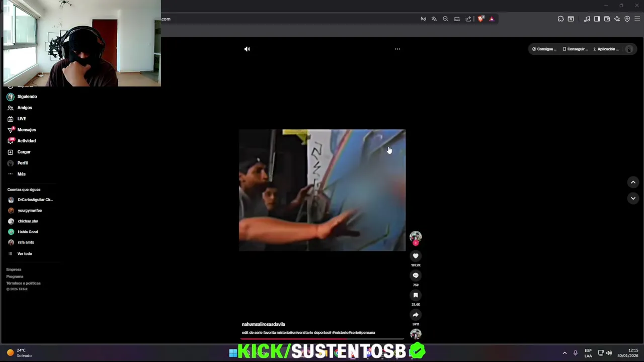Open comments with speech bubble icon

coord(416,276)
